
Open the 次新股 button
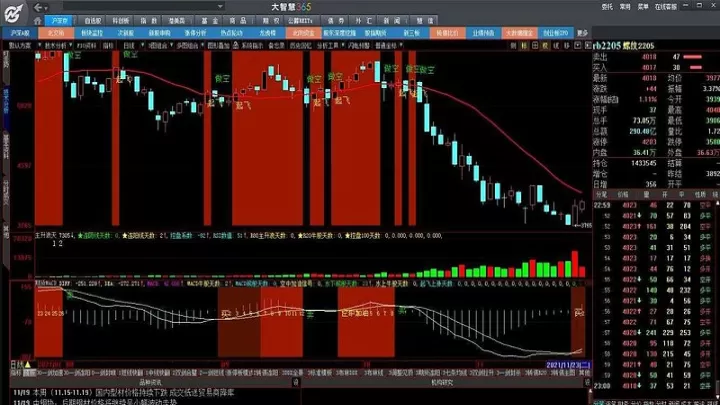pos(125,33)
